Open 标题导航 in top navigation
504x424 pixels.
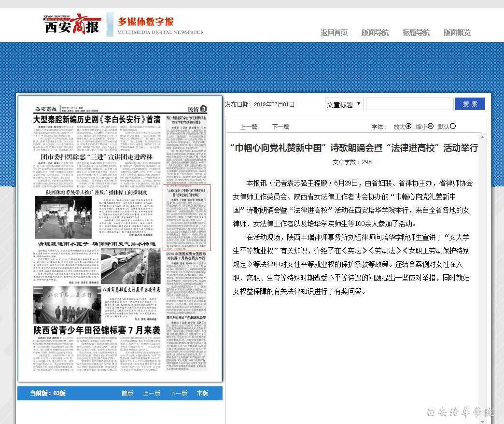point(416,32)
